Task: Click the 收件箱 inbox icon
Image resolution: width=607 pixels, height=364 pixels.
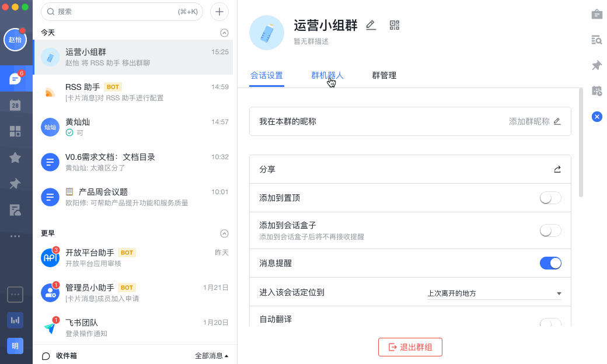Action: (x=46, y=356)
